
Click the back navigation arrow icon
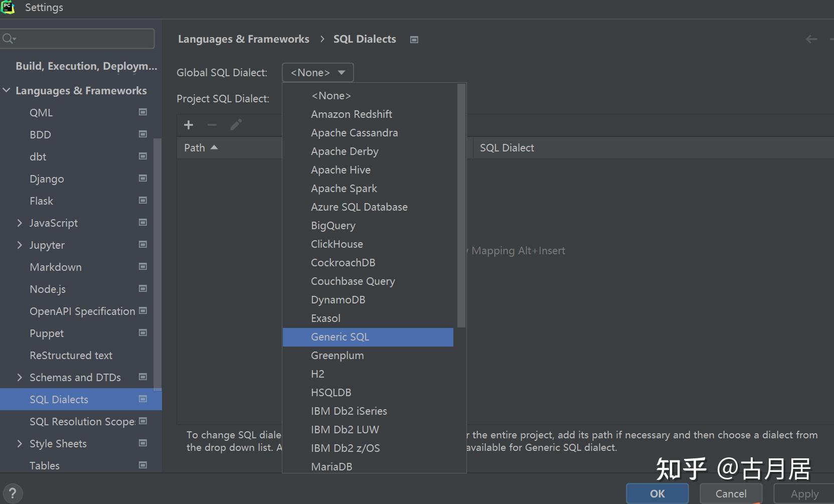811,39
